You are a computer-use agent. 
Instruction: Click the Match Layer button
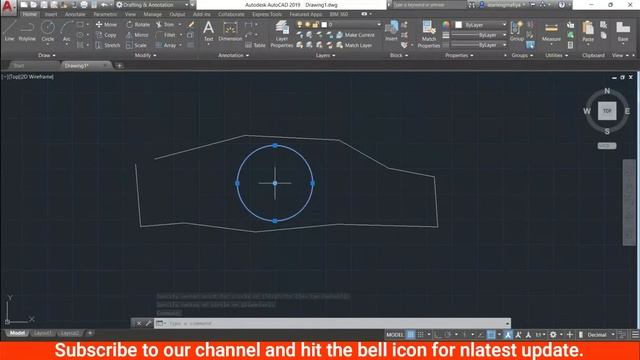[354, 45]
